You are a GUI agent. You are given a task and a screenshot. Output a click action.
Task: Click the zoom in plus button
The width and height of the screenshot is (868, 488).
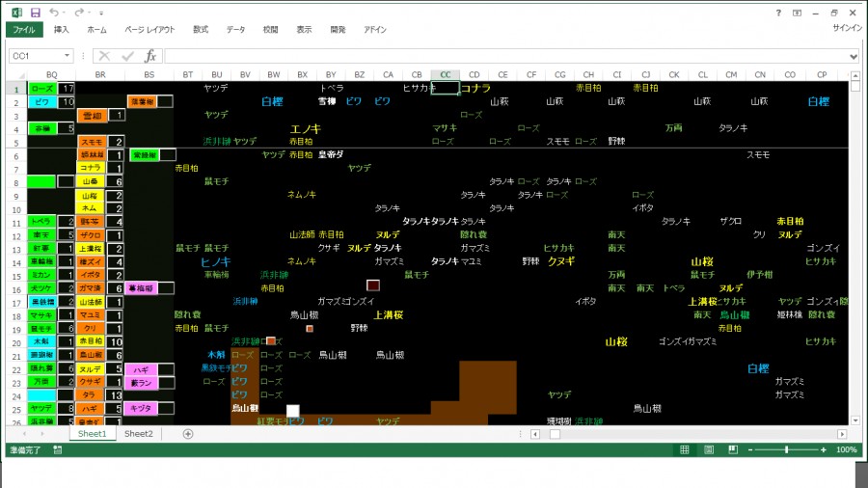point(823,449)
